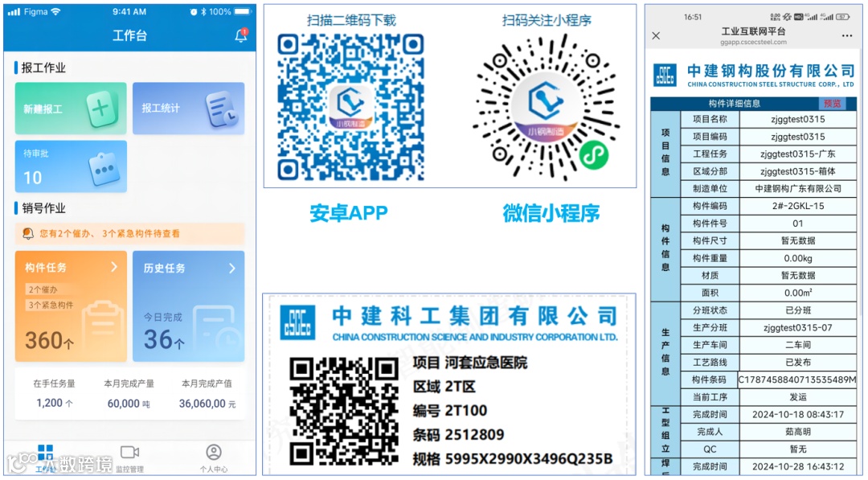Click the plus icon on 新建报工
The width and height of the screenshot is (868, 480).
tap(101, 109)
